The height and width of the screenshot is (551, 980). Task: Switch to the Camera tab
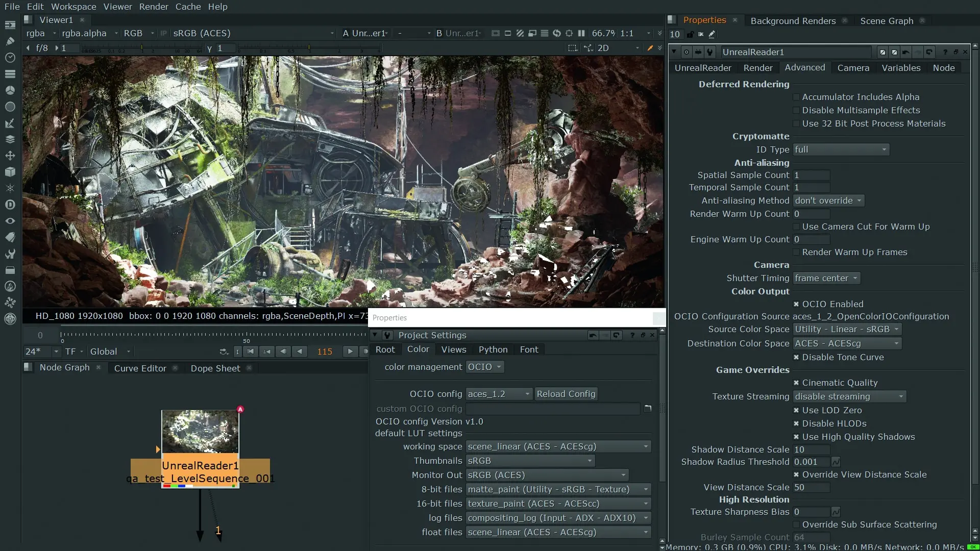[x=853, y=68]
